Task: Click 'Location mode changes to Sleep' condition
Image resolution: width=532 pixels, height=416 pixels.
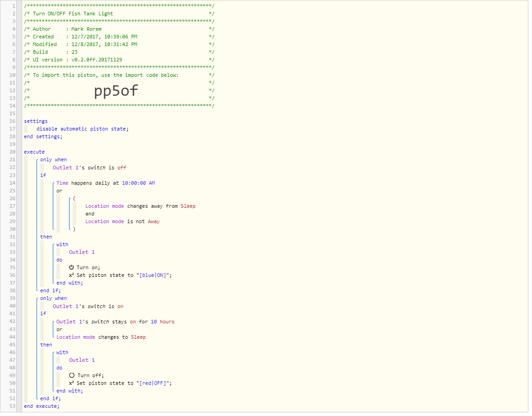Action: pyautogui.click(x=101, y=337)
